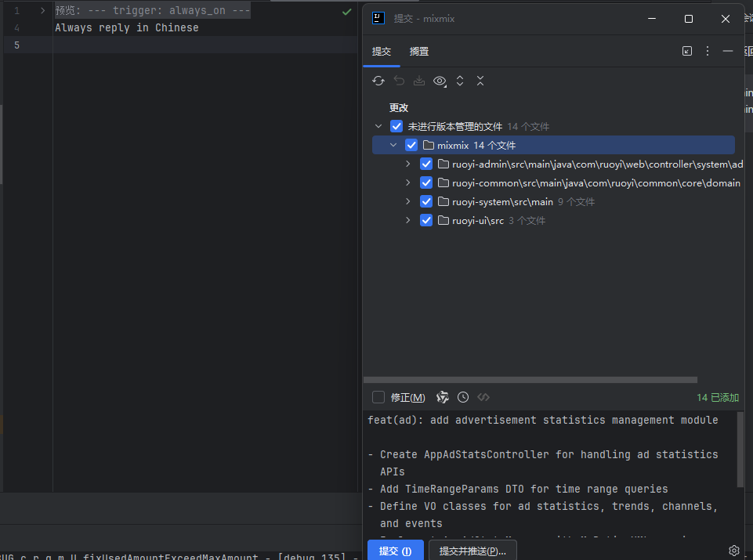Screen dimensions: 753x560
Task: Maximize the 提交 - mixmix window
Action: click(688, 18)
